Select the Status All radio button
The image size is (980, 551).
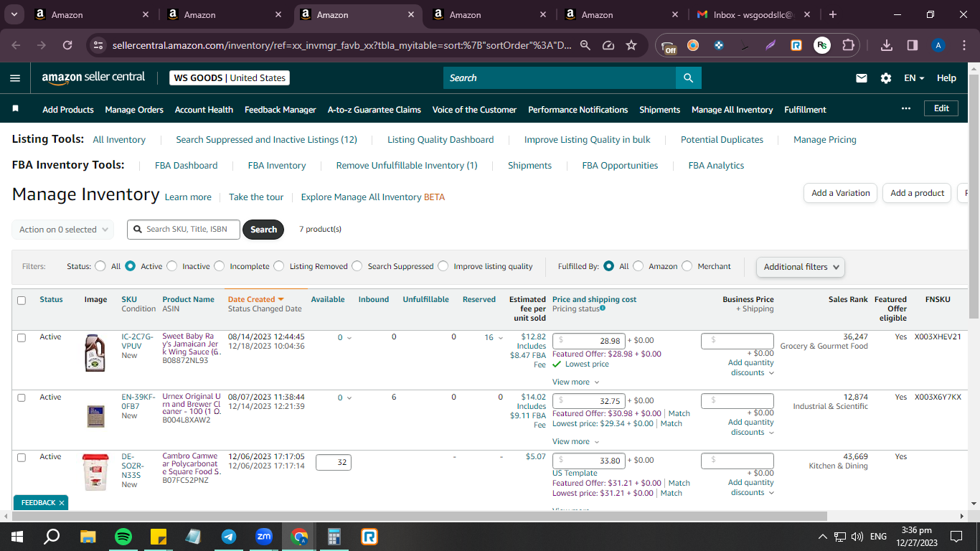(100, 266)
